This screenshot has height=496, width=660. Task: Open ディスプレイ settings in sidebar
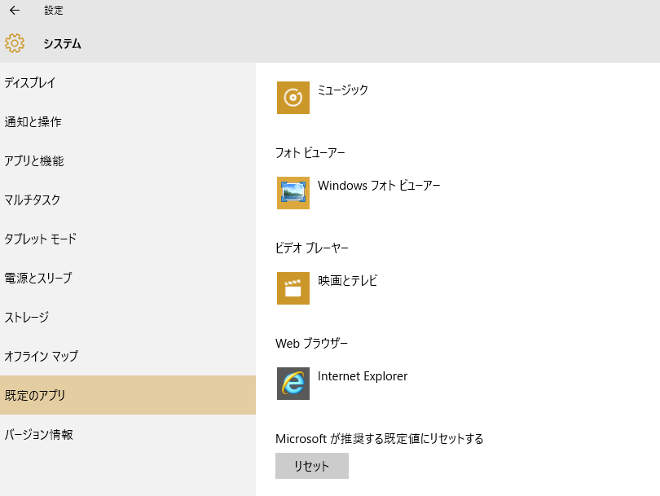click(x=30, y=83)
